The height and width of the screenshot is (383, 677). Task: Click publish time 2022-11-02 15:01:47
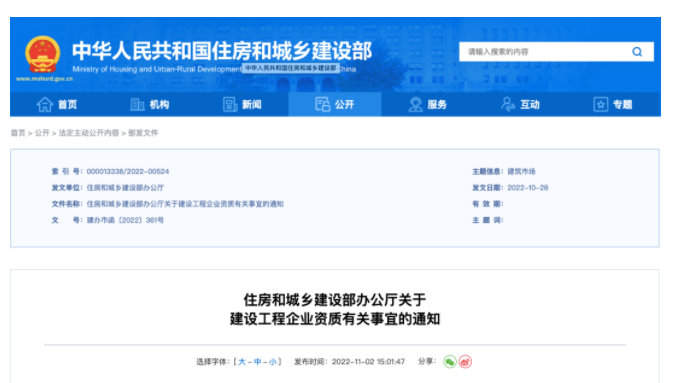click(368, 362)
